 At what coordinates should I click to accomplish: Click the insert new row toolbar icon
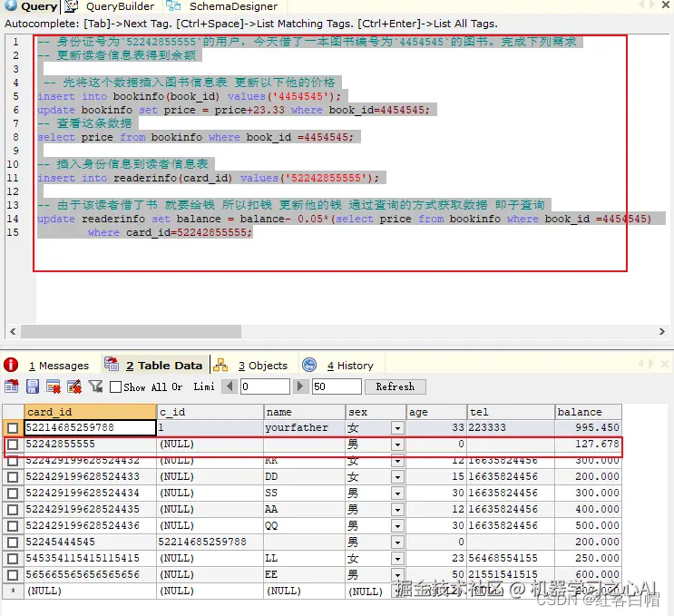pos(12,386)
